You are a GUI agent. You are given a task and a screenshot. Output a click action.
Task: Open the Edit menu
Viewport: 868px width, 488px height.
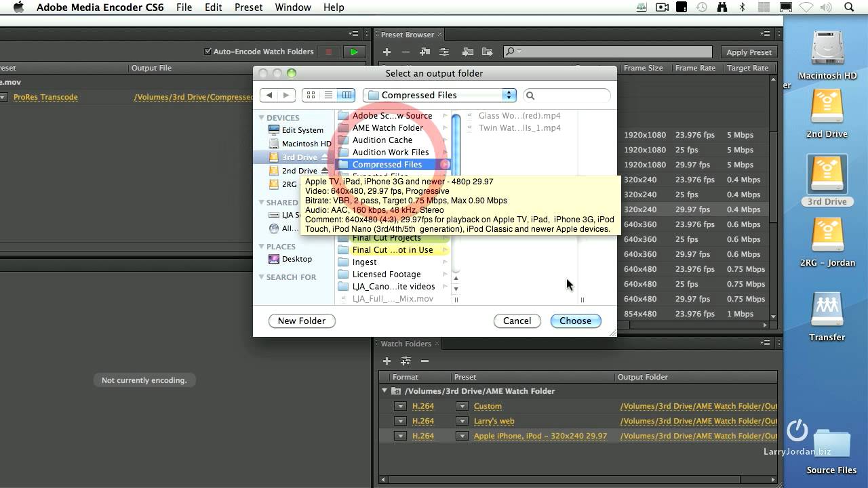tap(213, 7)
